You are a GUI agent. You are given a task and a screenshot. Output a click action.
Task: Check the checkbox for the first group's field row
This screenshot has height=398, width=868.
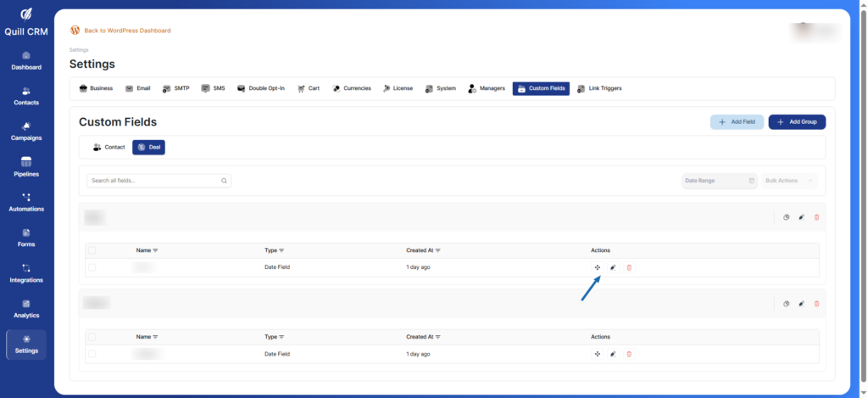coord(92,267)
